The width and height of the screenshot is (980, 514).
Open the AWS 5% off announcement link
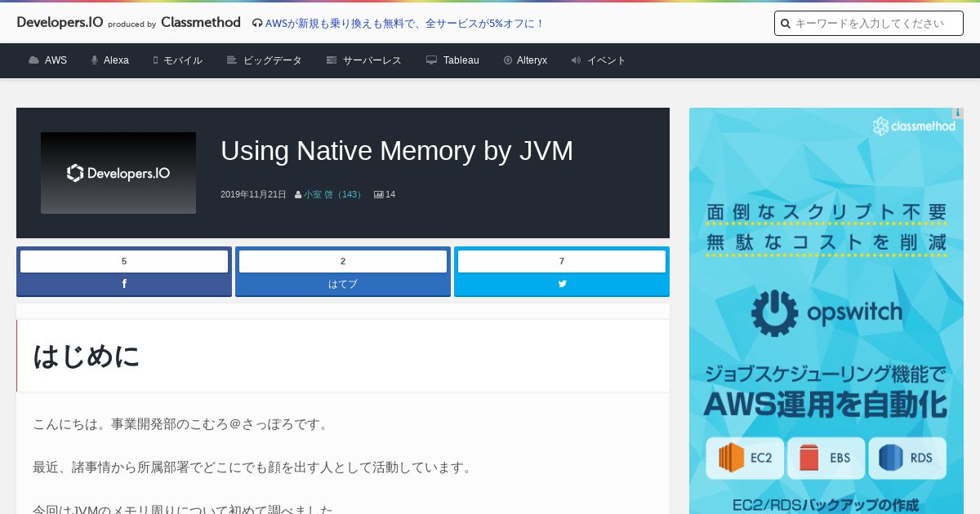pos(404,24)
